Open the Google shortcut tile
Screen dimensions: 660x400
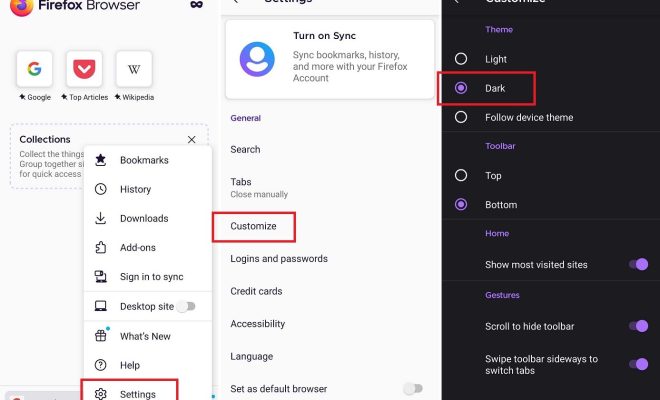tap(35, 68)
